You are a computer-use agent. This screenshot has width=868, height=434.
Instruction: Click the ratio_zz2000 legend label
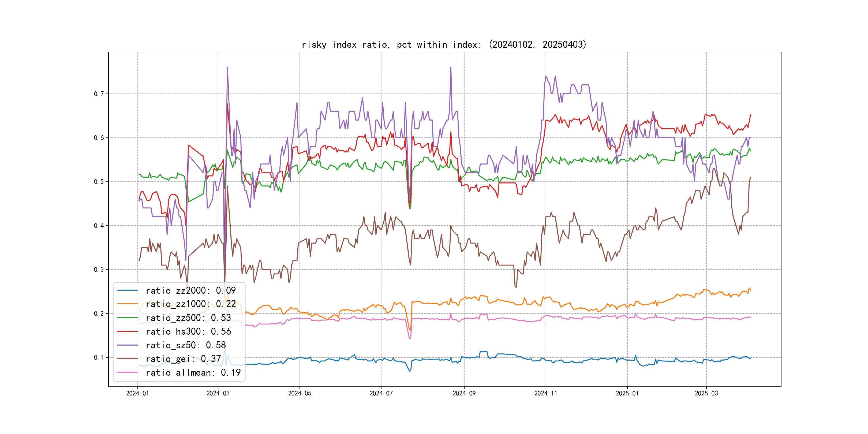[190, 290]
